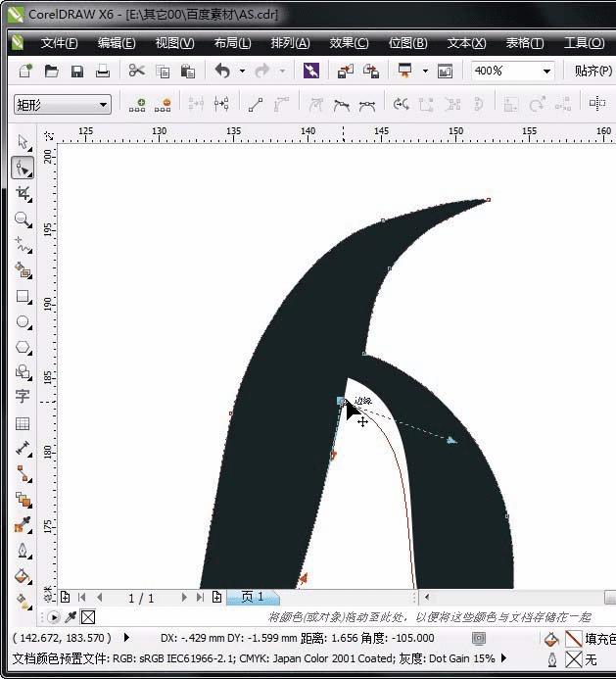Screen dimensions: 616x679
Task: Choose the Rectangle tool
Action: [x=23, y=296]
